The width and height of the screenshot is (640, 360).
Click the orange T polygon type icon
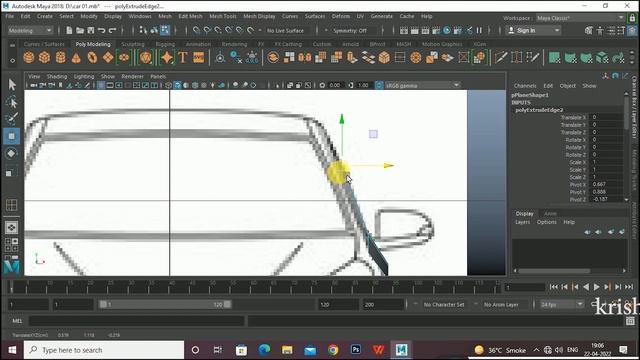(183, 58)
